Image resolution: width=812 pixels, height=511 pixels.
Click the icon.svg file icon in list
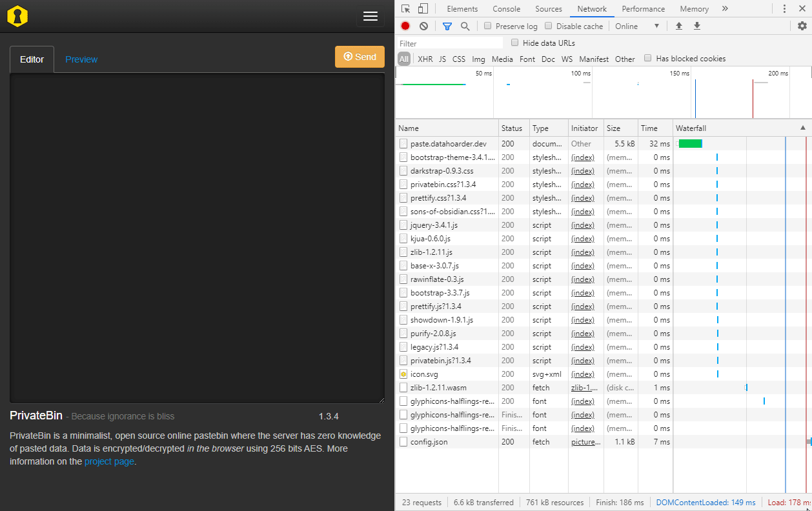pyautogui.click(x=403, y=374)
